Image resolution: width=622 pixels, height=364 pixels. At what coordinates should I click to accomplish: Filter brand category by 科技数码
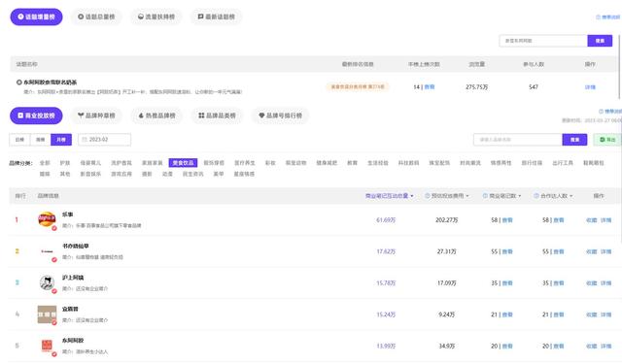408,163
